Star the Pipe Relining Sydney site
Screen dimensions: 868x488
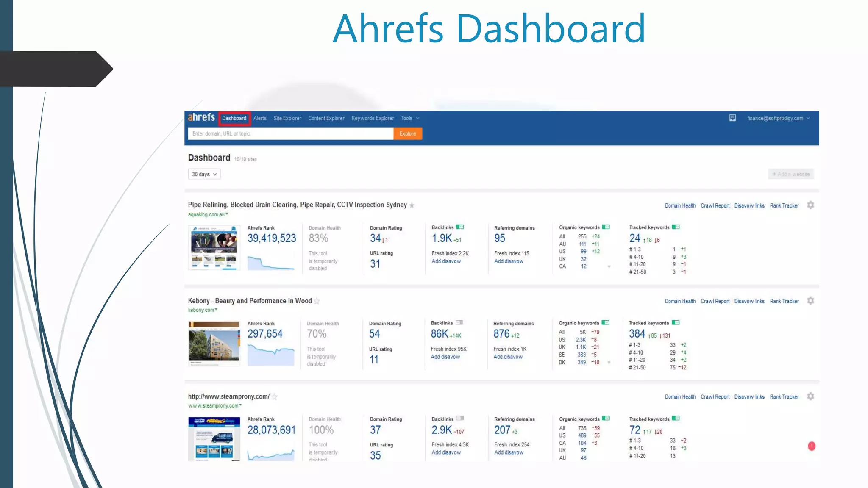(412, 205)
